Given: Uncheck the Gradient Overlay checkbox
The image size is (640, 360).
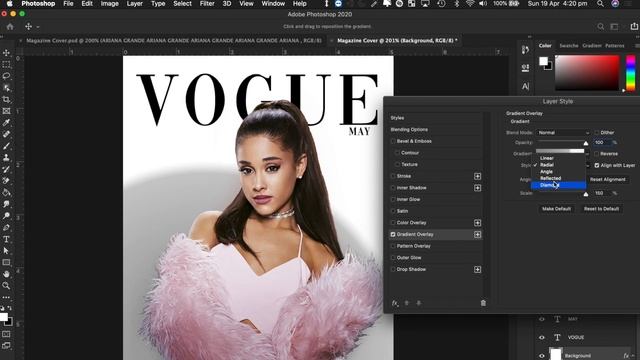Looking at the screenshot, I should pos(393,234).
